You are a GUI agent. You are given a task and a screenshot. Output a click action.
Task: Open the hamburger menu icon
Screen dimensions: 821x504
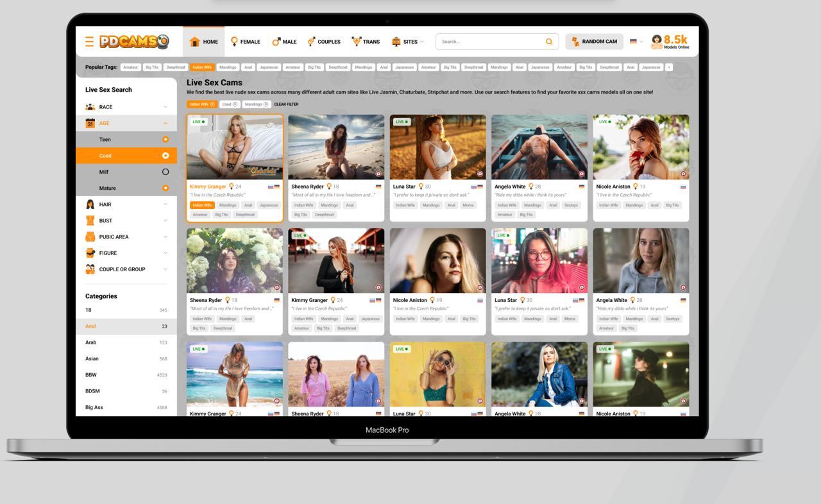coord(89,42)
